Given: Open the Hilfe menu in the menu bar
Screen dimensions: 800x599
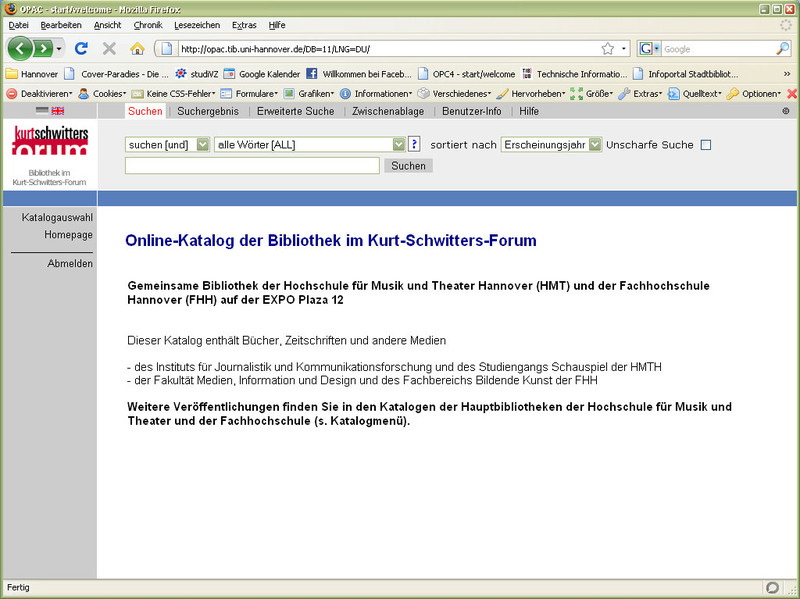Looking at the screenshot, I should [277, 25].
